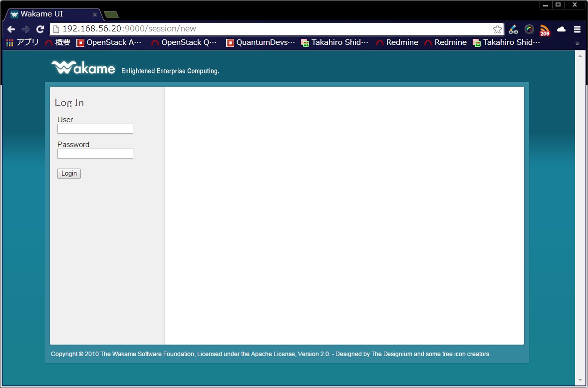The image size is (588, 388).
Task: Bookmark page with the star icon
Action: click(497, 29)
